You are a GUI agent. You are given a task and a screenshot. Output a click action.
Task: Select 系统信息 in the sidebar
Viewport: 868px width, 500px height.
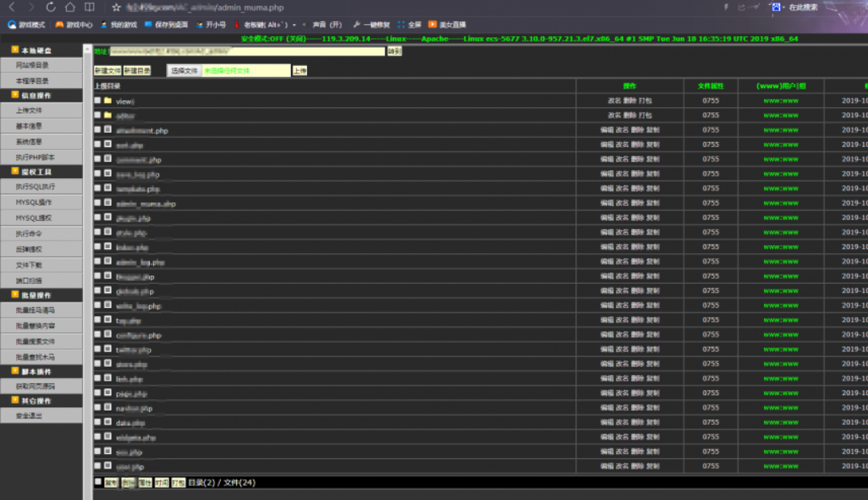click(x=42, y=142)
